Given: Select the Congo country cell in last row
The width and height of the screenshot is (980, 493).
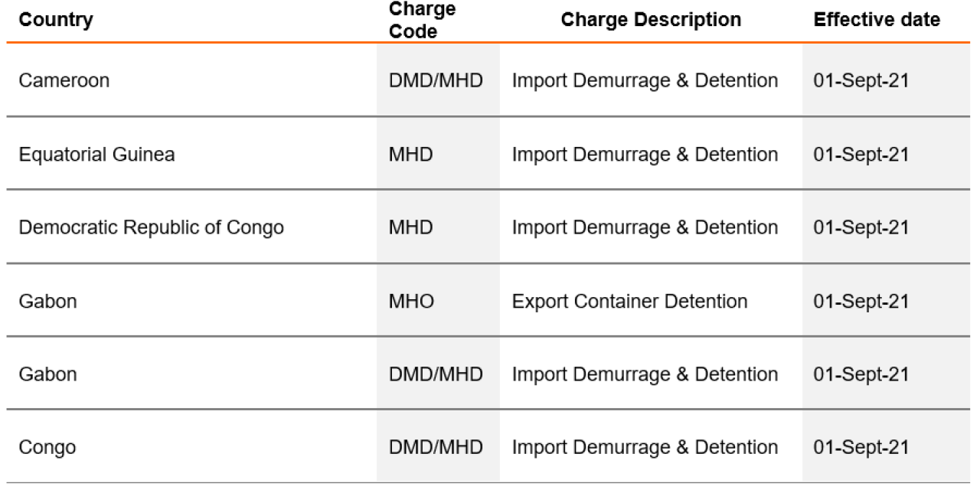Looking at the screenshot, I should click(x=47, y=447).
